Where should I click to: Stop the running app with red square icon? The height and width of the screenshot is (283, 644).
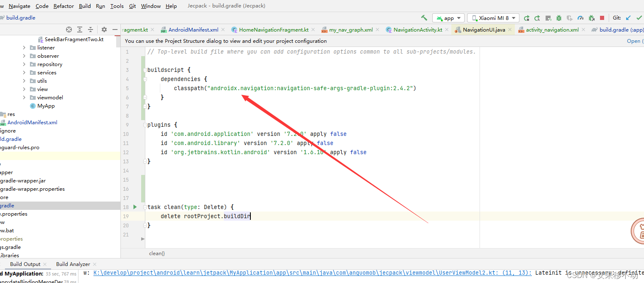point(602,18)
